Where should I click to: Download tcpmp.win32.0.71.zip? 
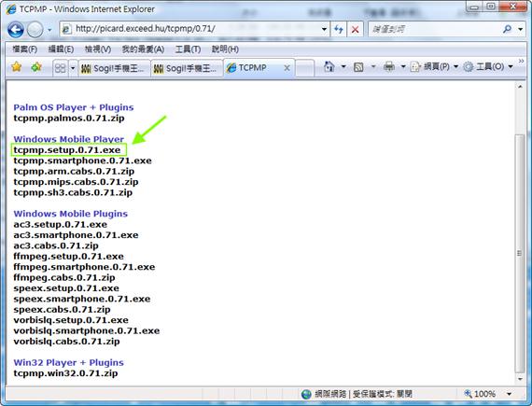[x=66, y=373]
